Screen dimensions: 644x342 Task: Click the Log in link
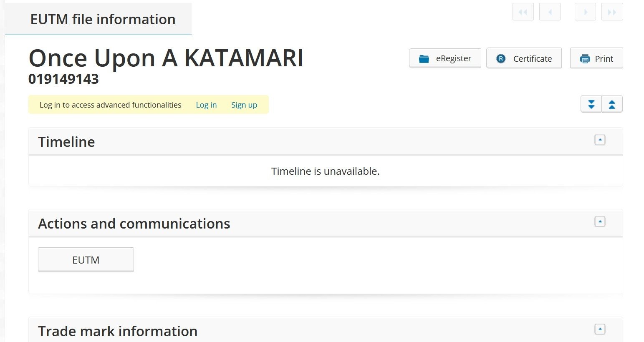pyautogui.click(x=206, y=105)
